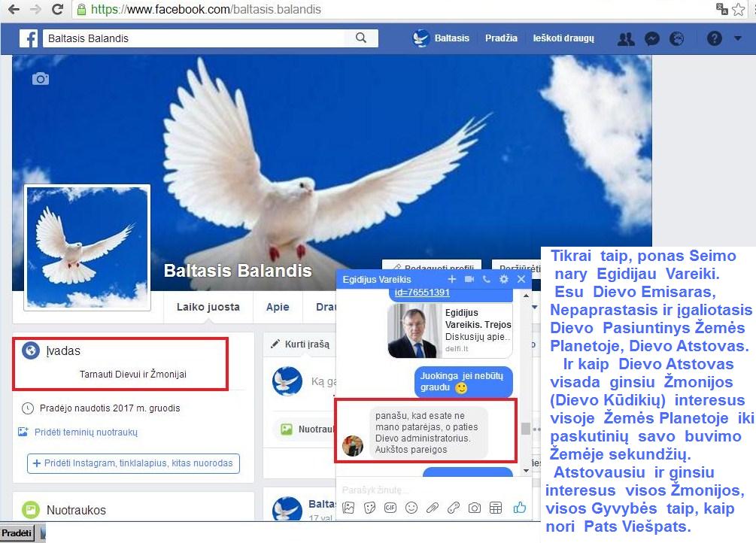Open notifications globe icon
756x543 pixels.
pos(677,38)
